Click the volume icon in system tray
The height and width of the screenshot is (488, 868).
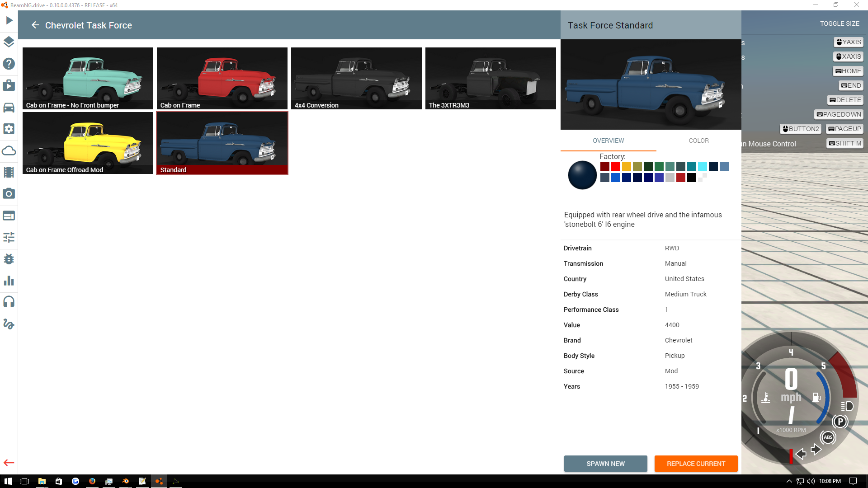coord(811,481)
